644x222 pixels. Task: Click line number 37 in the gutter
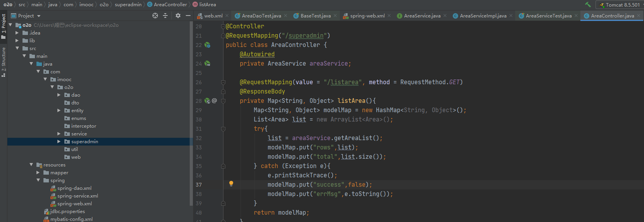click(199, 185)
